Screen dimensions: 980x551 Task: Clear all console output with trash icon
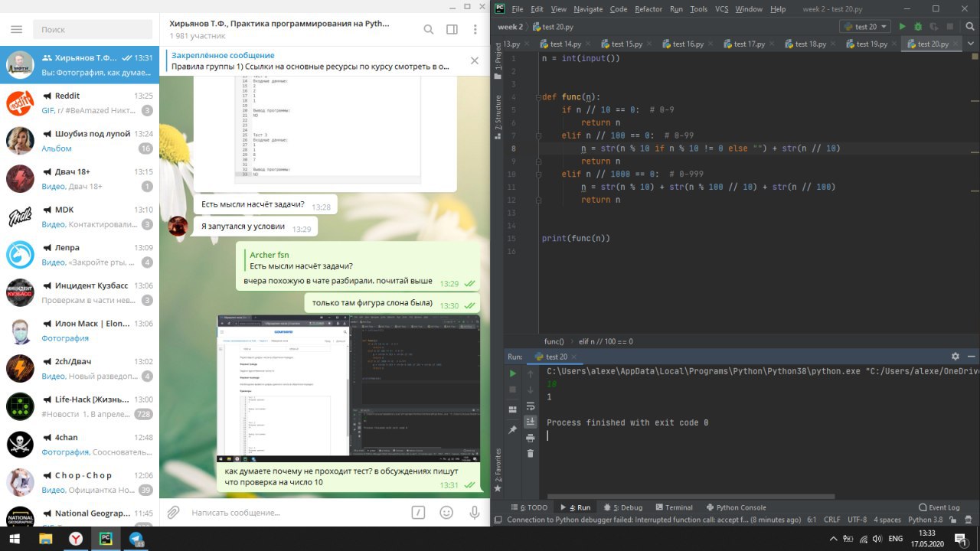click(x=531, y=454)
